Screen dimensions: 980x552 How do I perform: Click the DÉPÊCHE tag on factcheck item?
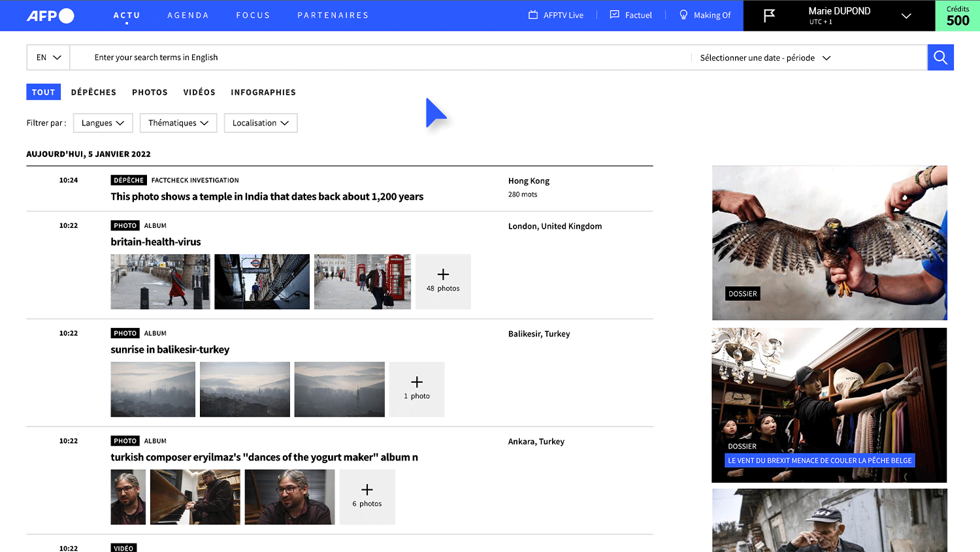[129, 180]
